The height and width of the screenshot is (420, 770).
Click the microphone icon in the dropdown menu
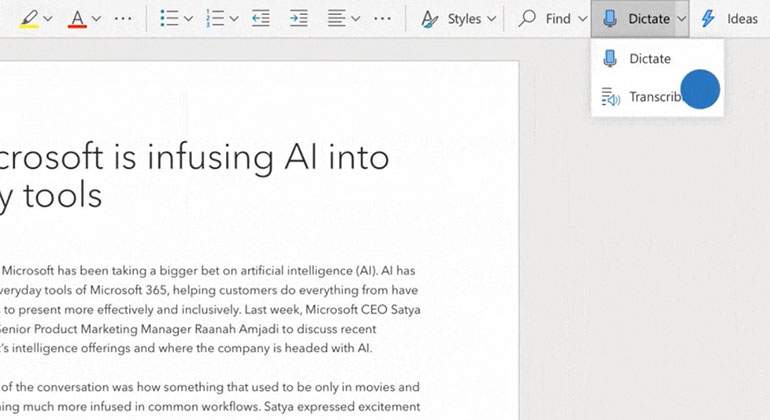(x=610, y=58)
